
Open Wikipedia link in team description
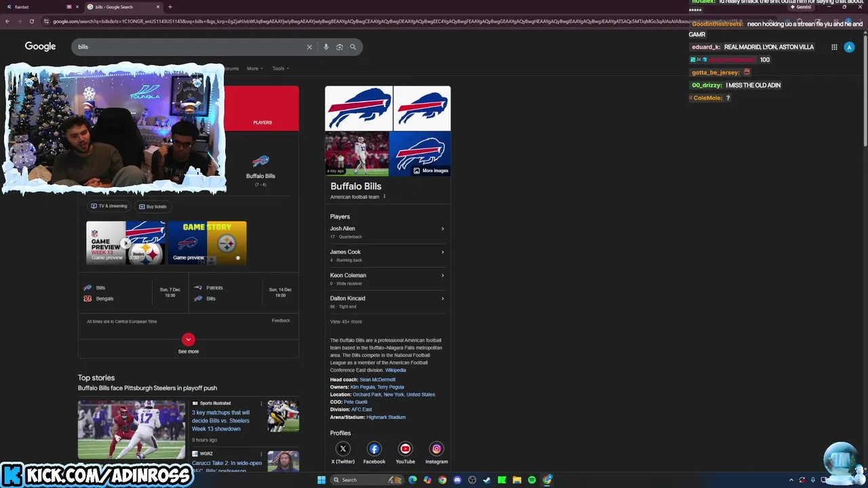(395, 370)
